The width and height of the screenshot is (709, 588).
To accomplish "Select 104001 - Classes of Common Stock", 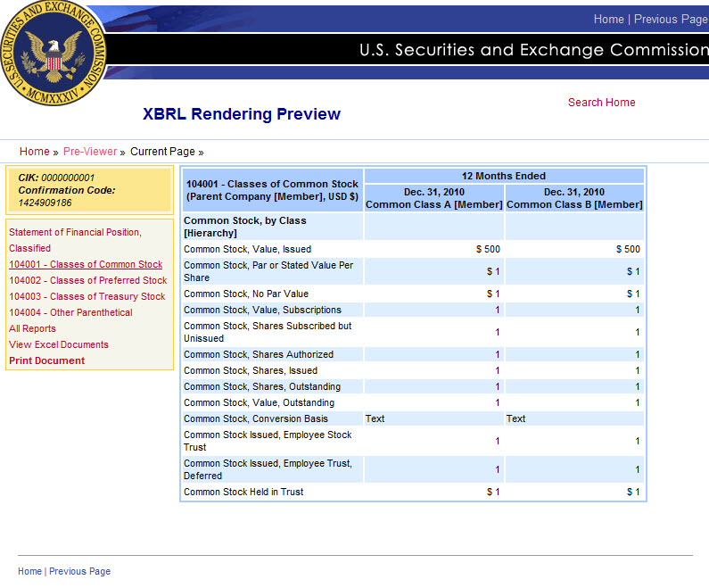I will click(x=86, y=265).
